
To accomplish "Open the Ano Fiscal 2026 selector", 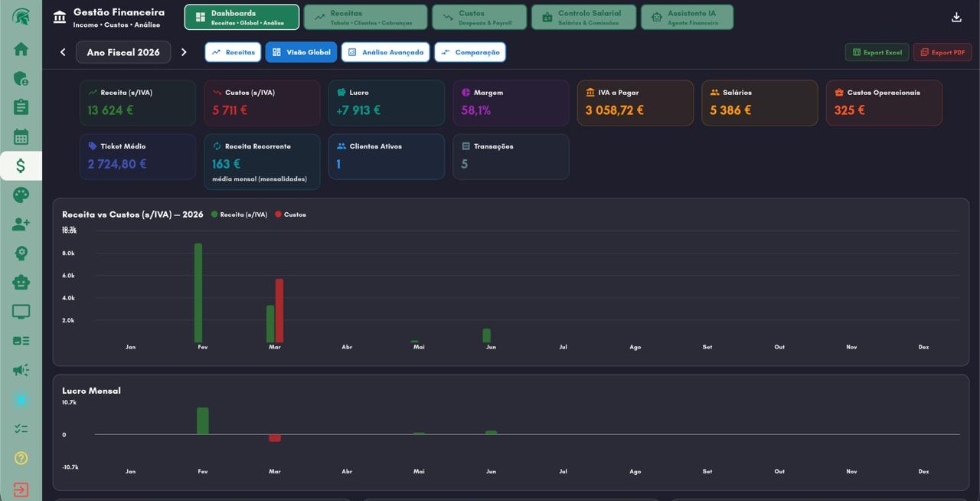I will 123,52.
